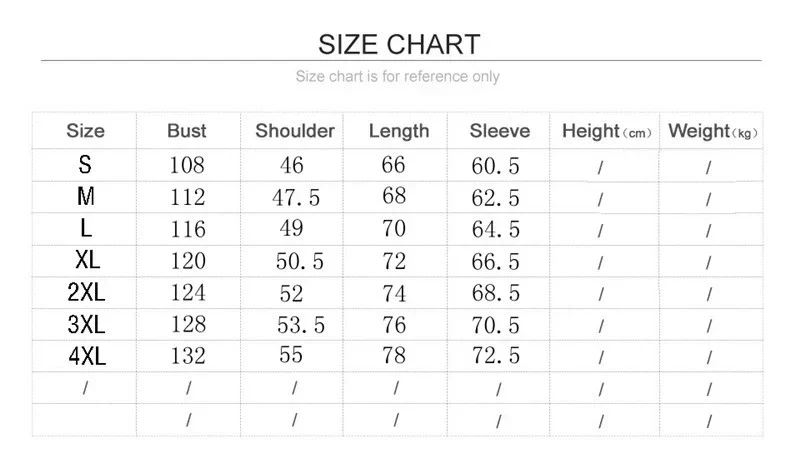Click the S size row label
The height and width of the screenshot is (459, 800).
click(85, 165)
